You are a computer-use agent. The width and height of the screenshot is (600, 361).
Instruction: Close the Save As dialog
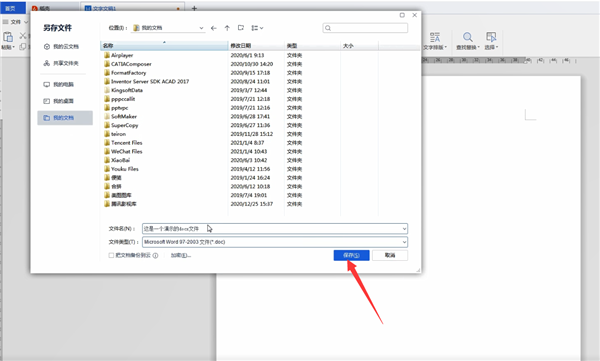tap(414, 15)
